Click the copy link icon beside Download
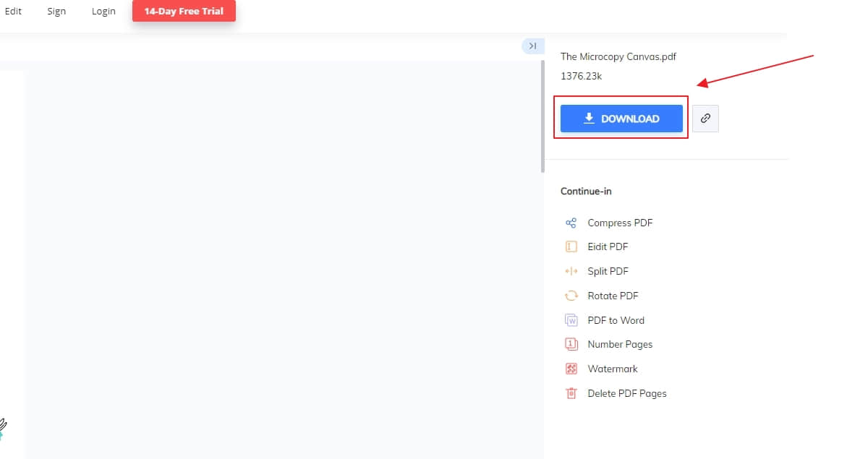Viewport: 868px width, 459px height. click(x=705, y=118)
